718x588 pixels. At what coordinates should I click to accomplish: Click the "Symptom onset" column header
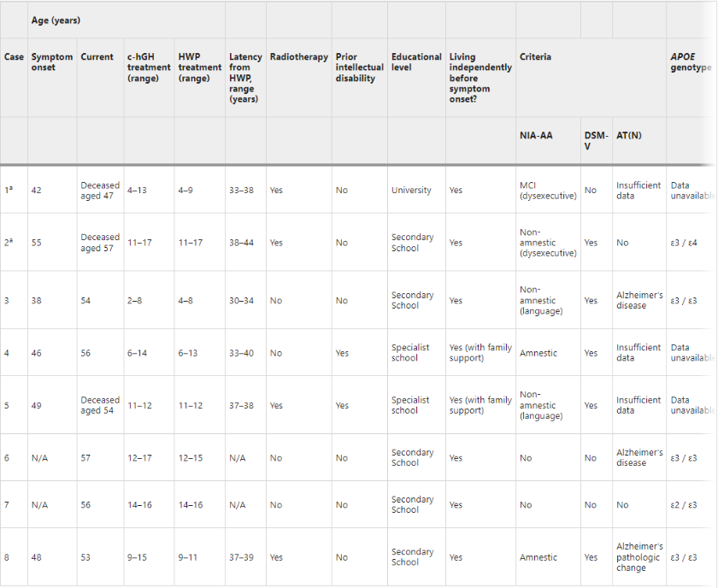point(51,62)
